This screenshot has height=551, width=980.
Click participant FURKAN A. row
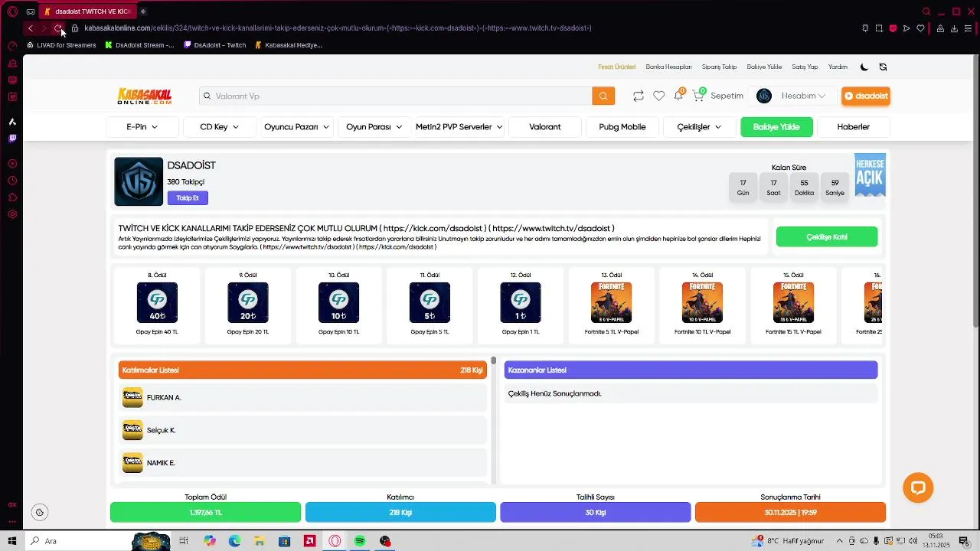[302, 397]
